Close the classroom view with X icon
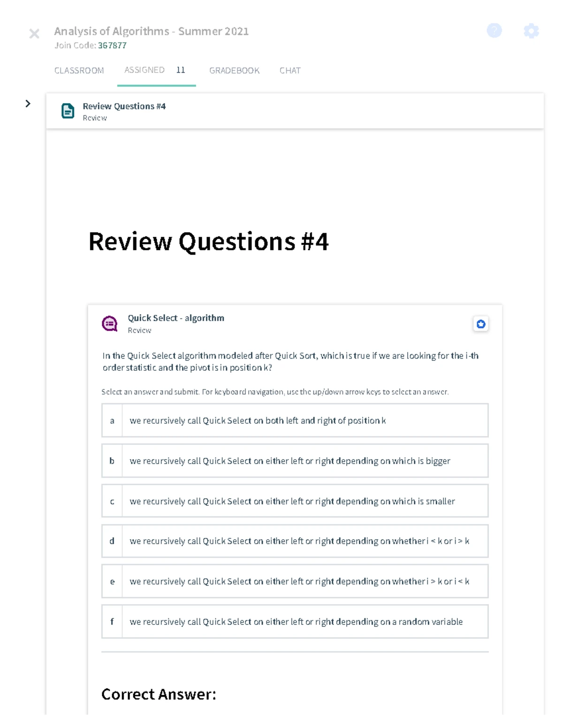 tap(34, 33)
